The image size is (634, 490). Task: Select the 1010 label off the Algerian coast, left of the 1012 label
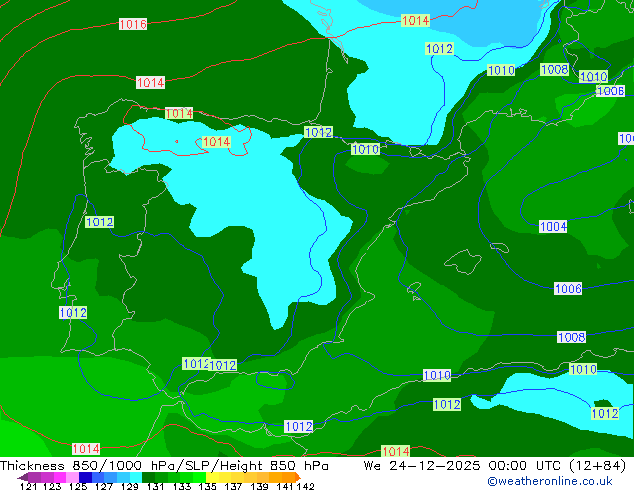(x=437, y=375)
